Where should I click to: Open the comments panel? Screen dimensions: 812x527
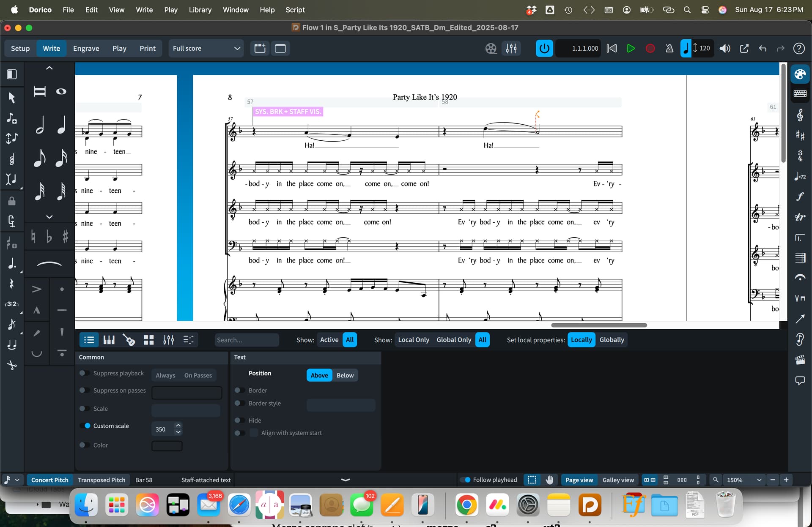tap(800, 380)
